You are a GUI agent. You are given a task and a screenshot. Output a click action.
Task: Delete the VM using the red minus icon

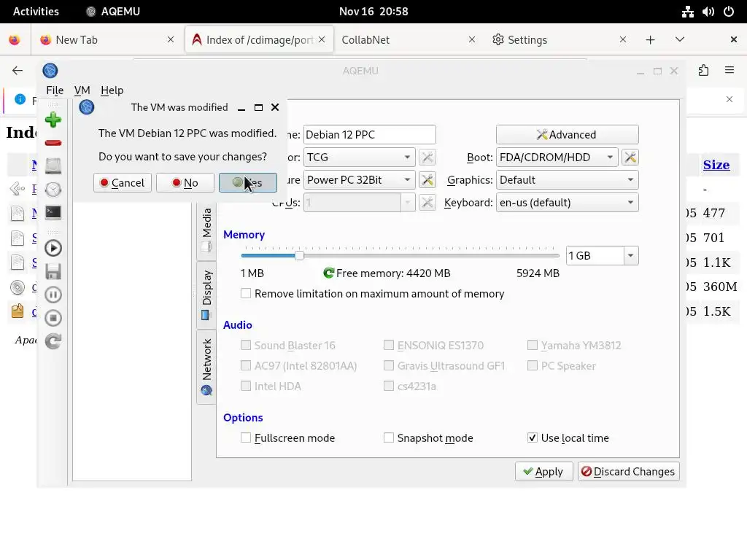click(x=53, y=143)
